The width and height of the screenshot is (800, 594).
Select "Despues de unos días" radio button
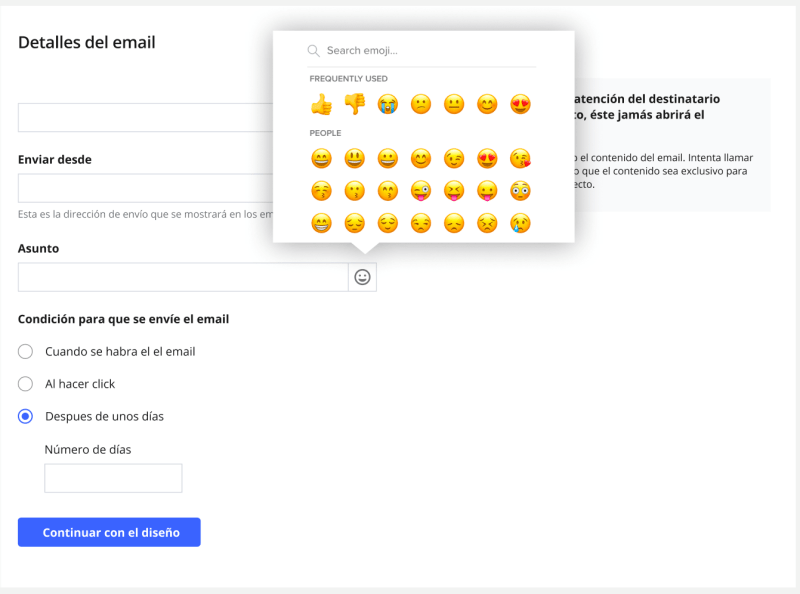pos(26,416)
